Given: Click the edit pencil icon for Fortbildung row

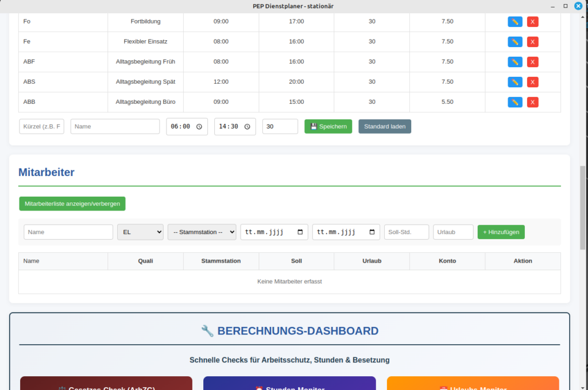Looking at the screenshot, I should click(x=514, y=22).
